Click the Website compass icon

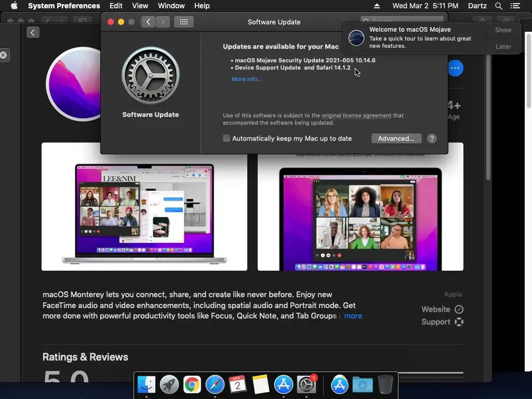point(459,309)
